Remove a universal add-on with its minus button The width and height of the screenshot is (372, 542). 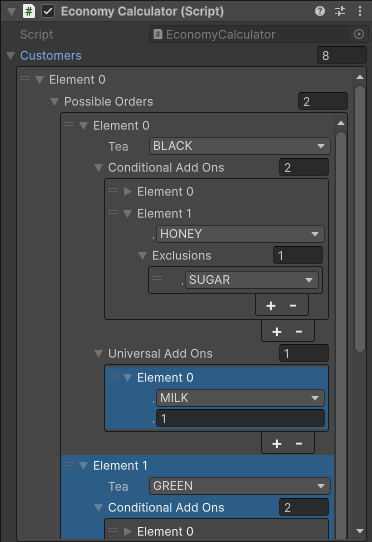click(299, 444)
